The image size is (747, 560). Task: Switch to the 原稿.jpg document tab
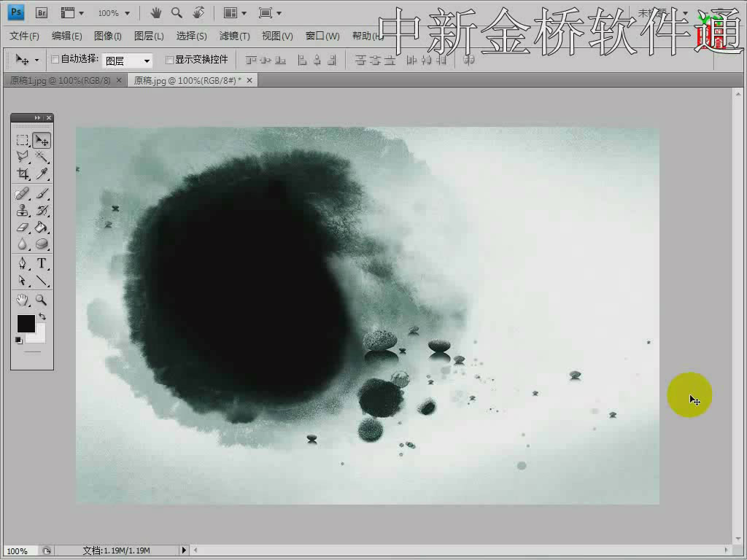pyautogui.click(x=187, y=80)
